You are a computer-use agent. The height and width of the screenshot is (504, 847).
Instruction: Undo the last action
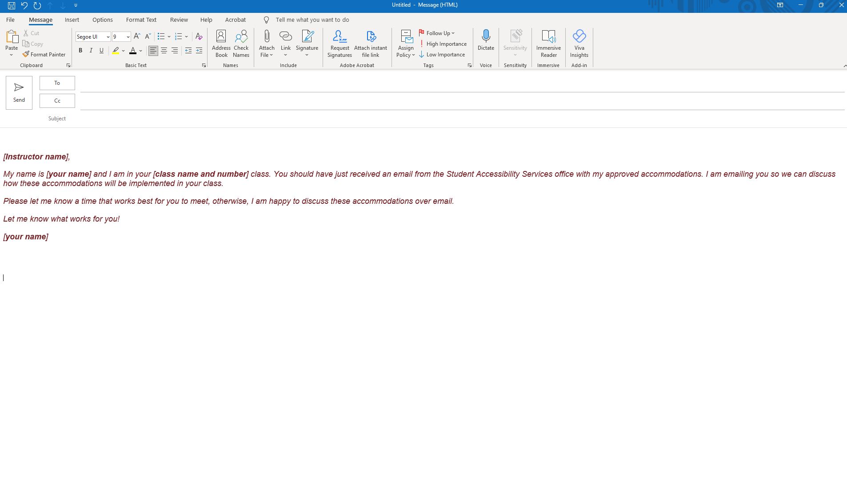coord(24,5)
